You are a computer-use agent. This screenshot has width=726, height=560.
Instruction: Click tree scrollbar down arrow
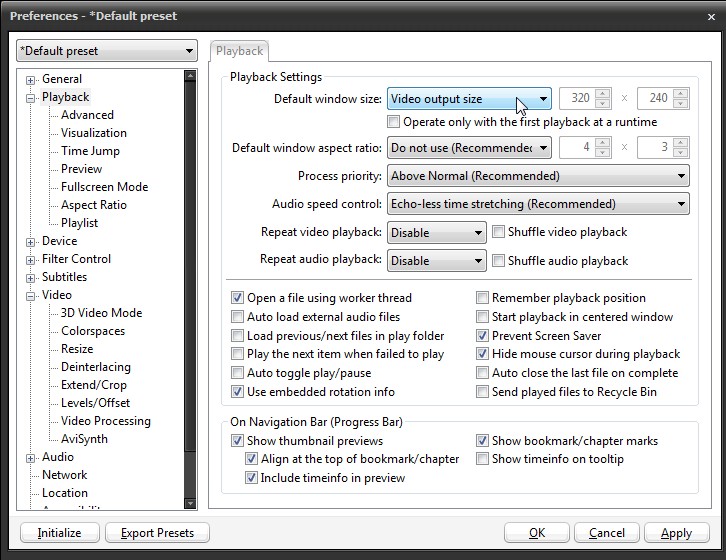(x=190, y=503)
